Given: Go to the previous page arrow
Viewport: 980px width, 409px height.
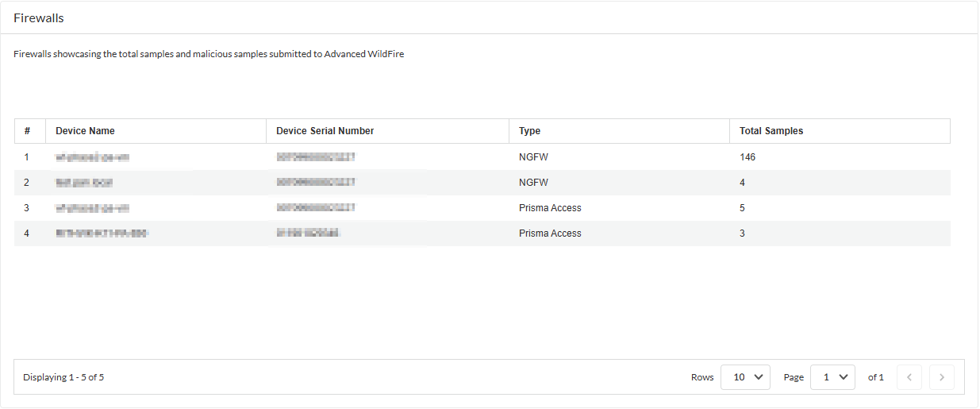Looking at the screenshot, I should (x=909, y=377).
